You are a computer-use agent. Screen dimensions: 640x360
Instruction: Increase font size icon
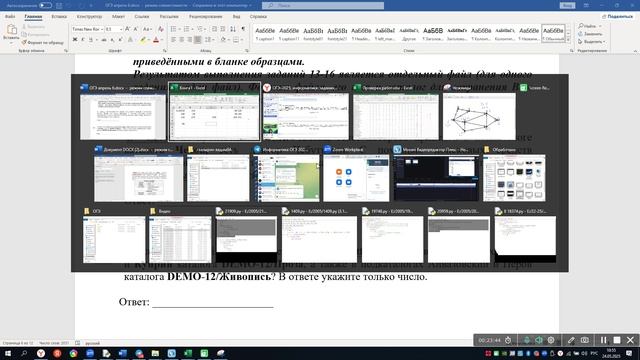click(128, 29)
